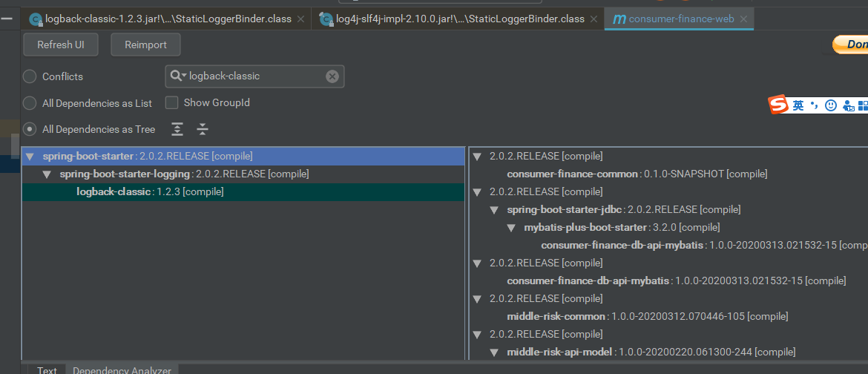
Task: Collapse all dependency tree nodes icon
Action: click(203, 129)
